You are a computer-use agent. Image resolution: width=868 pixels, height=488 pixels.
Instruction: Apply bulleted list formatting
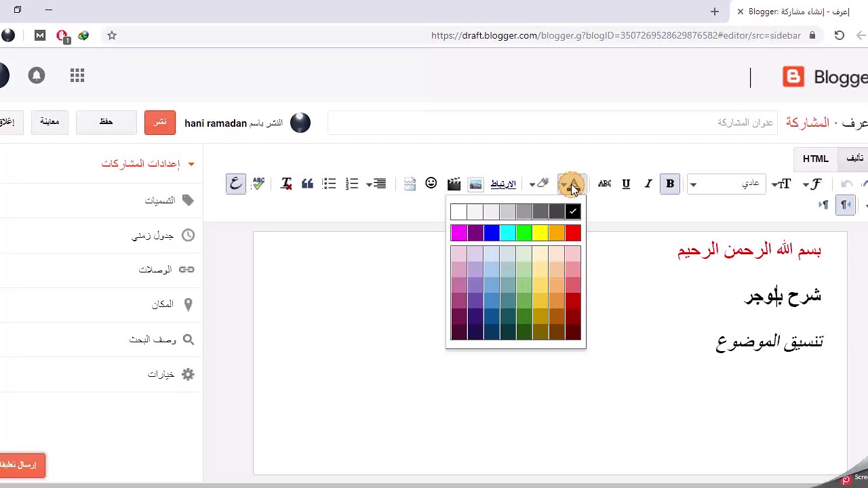click(329, 184)
